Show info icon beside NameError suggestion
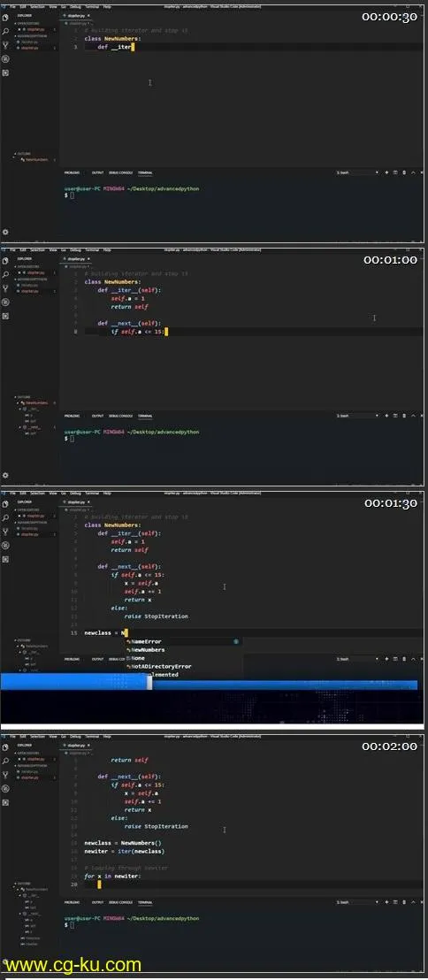Viewport: 428px width, 980px height. pos(236,641)
